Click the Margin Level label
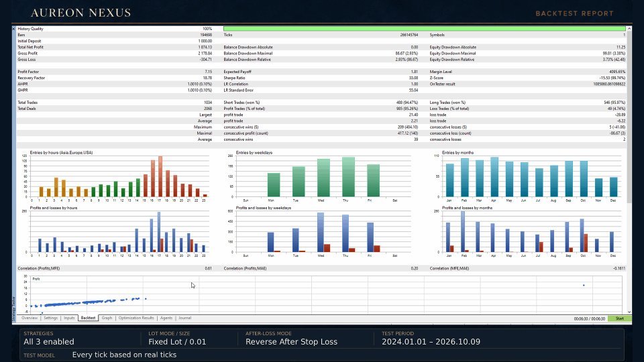This screenshot has width=644, height=362. [441, 72]
